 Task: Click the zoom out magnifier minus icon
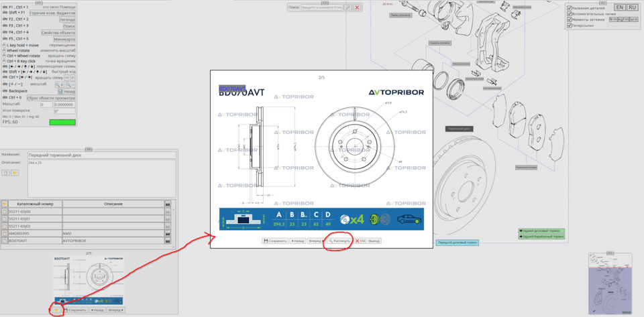tap(70, 84)
